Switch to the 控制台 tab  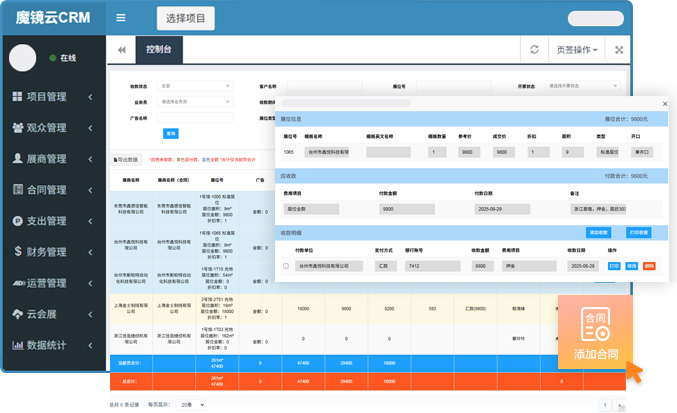158,49
